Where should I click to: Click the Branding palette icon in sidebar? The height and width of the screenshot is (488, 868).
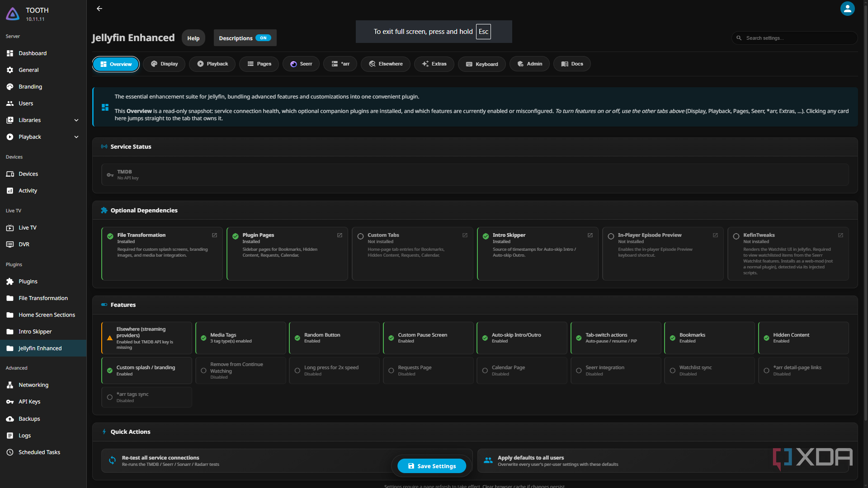[x=10, y=87]
